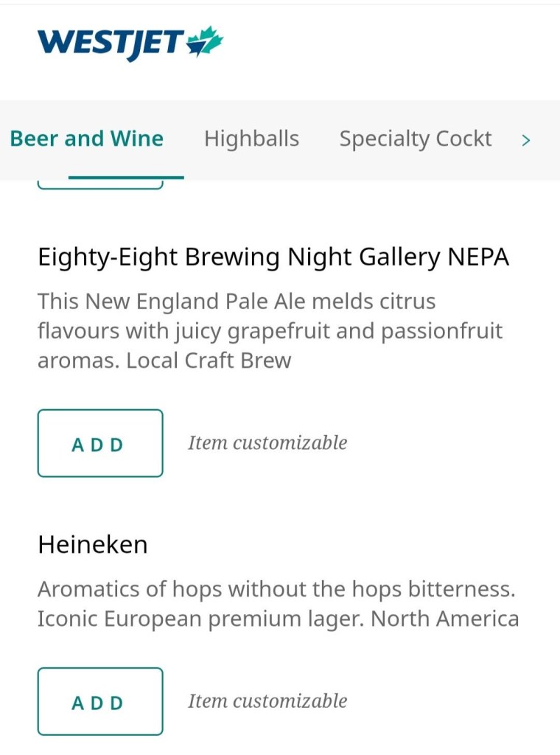Open the Specialty Cocktails tab
560x755 pixels.
pos(415,139)
